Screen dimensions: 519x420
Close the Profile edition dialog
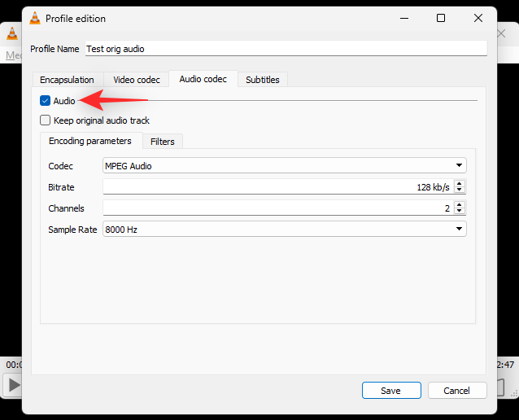tap(478, 18)
